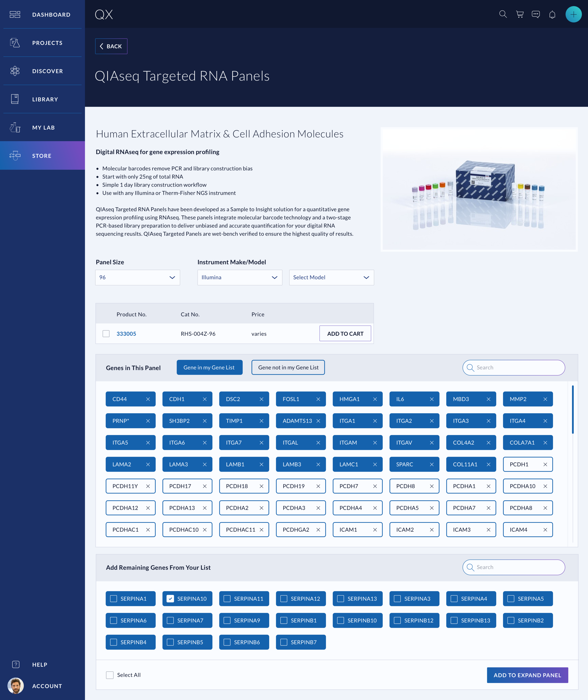Open product link 333005
This screenshot has width=588, height=700.
(126, 334)
